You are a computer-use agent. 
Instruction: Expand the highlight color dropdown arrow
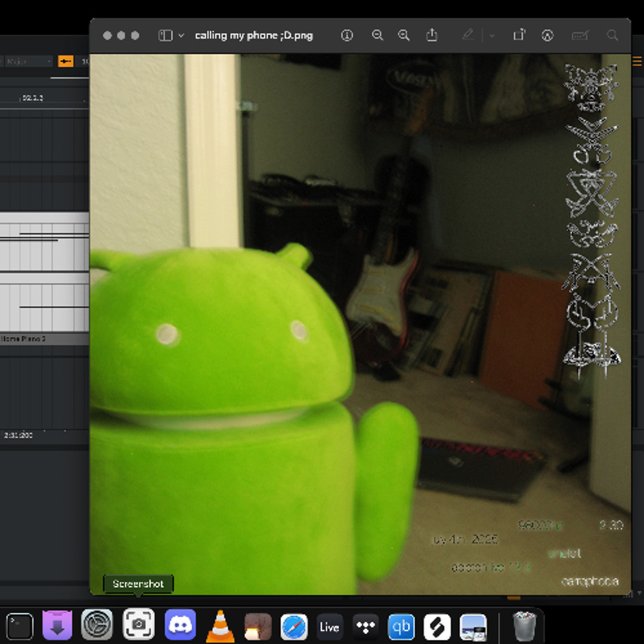492,36
